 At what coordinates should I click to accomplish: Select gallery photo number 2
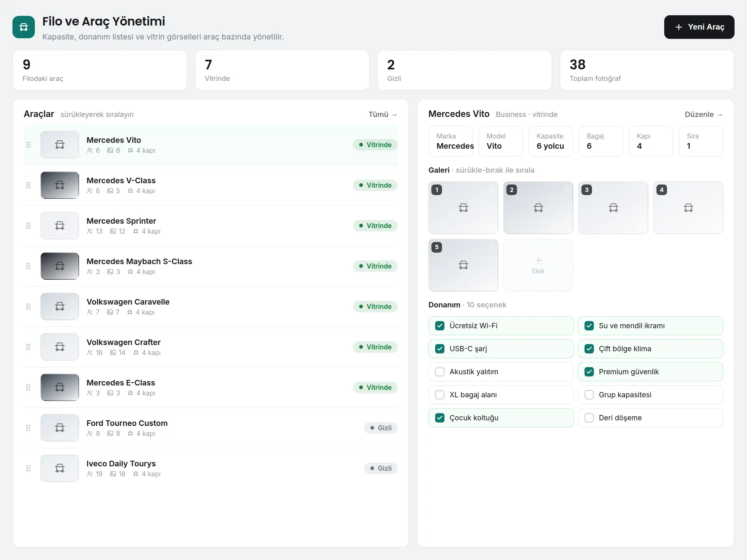(x=538, y=208)
